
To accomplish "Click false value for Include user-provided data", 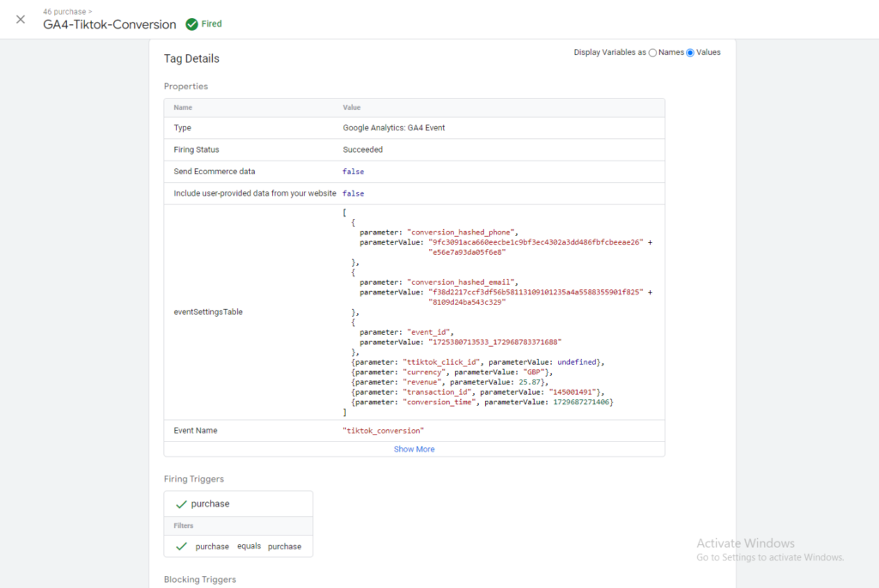I will tap(353, 194).
